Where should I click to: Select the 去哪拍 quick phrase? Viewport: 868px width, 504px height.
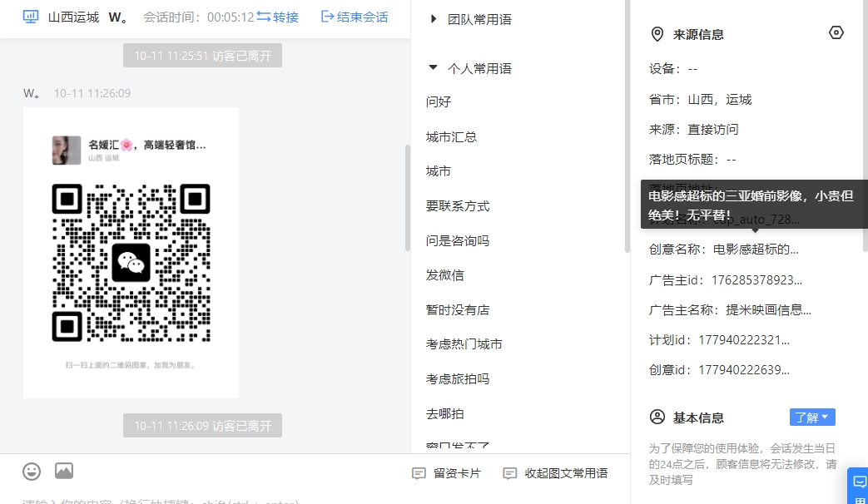click(x=445, y=414)
